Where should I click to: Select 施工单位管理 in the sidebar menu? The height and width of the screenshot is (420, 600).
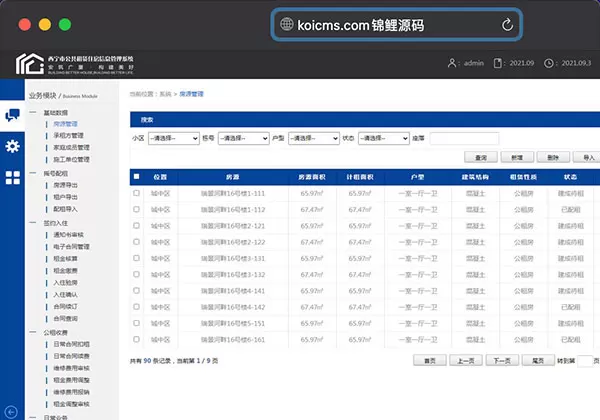[x=72, y=160]
